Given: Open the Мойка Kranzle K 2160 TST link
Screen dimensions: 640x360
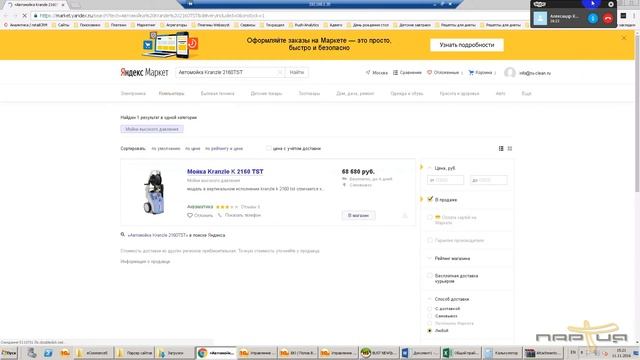Looking at the screenshot, I should [x=225, y=171].
